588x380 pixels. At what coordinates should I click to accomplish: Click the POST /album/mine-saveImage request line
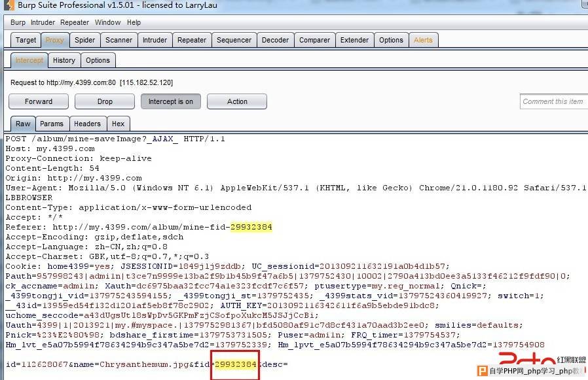pos(115,139)
